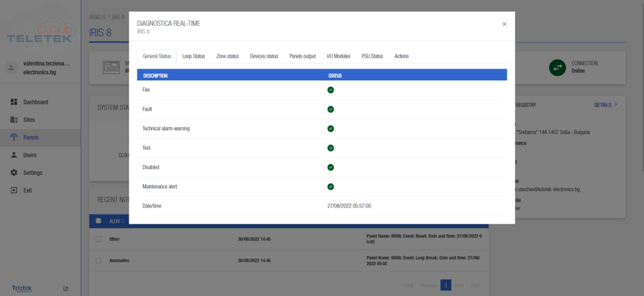The image size is (644, 296).
Task: Click the Sites building icon
Action: (14, 120)
